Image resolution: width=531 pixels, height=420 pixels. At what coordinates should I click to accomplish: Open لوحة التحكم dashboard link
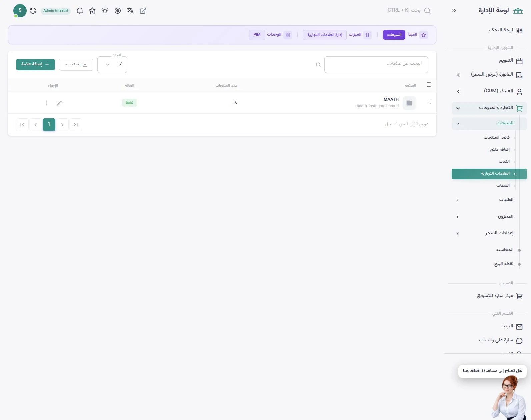click(x=489, y=30)
